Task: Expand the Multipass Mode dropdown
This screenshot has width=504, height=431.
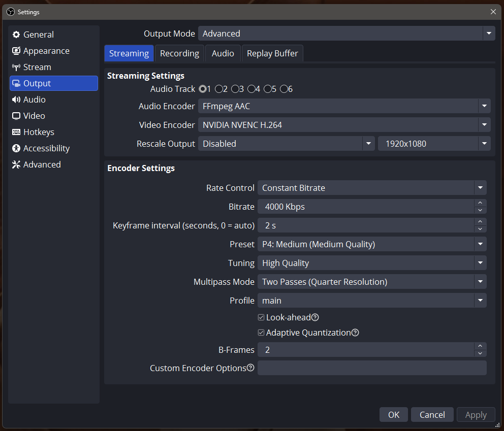Action: 371,282
